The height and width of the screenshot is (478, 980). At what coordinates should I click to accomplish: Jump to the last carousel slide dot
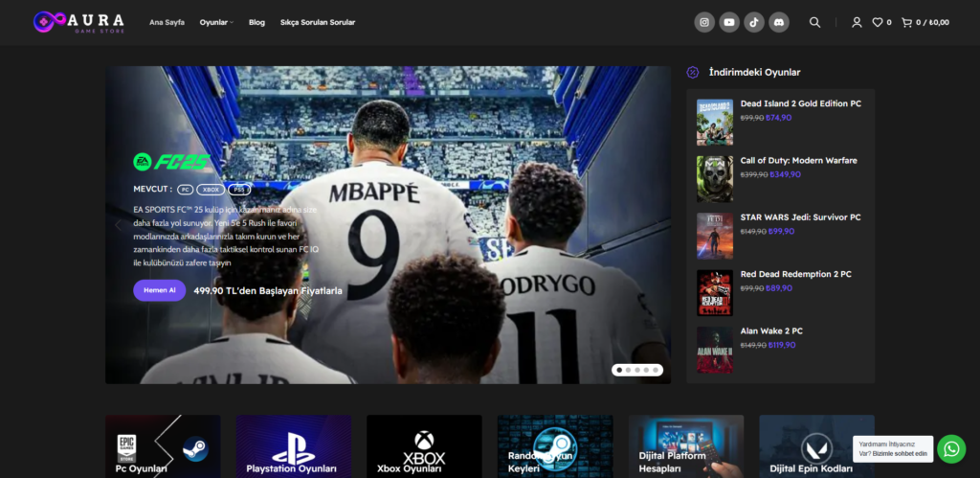click(x=657, y=370)
